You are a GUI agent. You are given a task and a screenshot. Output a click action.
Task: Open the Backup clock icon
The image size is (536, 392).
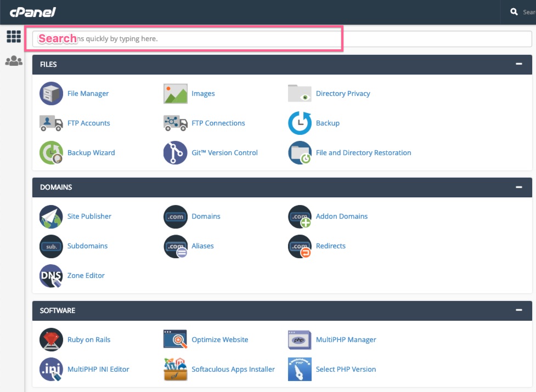click(x=300, y=123)
